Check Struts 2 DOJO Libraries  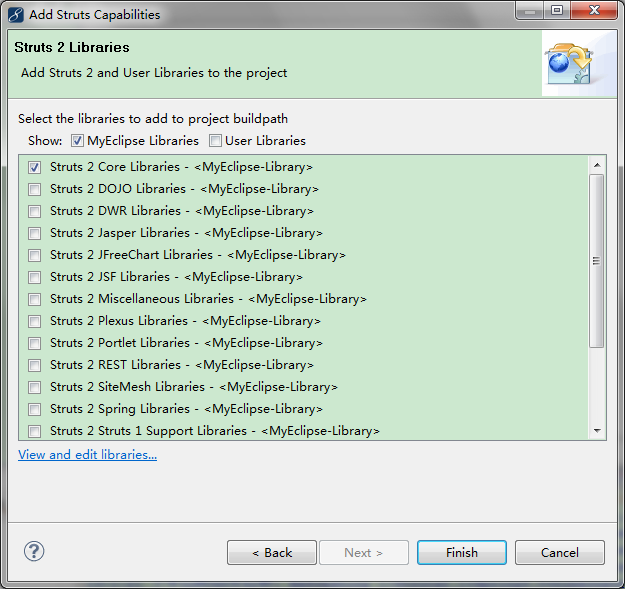tap(35, 189)
